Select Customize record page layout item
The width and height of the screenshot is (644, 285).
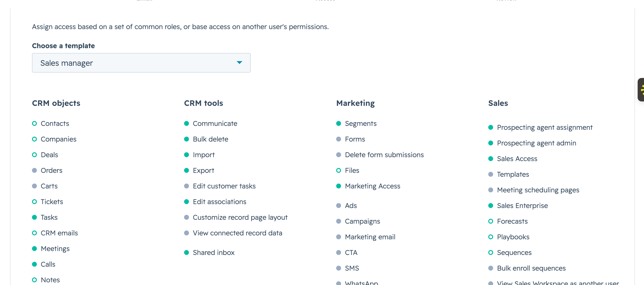(x=240, y=217)
